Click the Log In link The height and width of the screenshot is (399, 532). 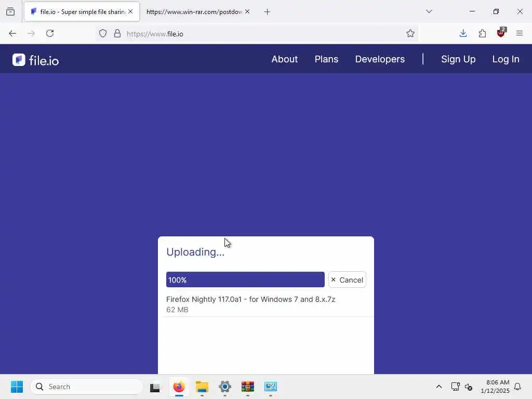click(506, 59)
